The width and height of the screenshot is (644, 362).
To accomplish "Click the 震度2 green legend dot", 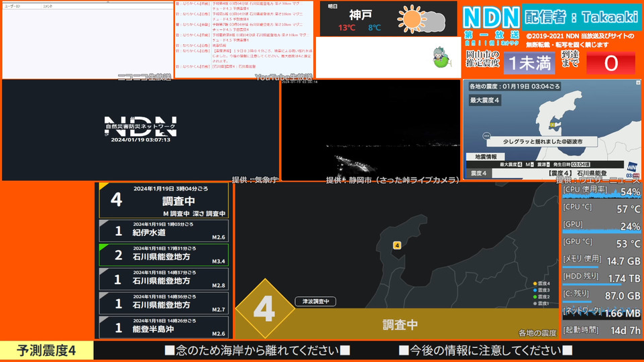I will pyautogui.click(x=535, y=296).
